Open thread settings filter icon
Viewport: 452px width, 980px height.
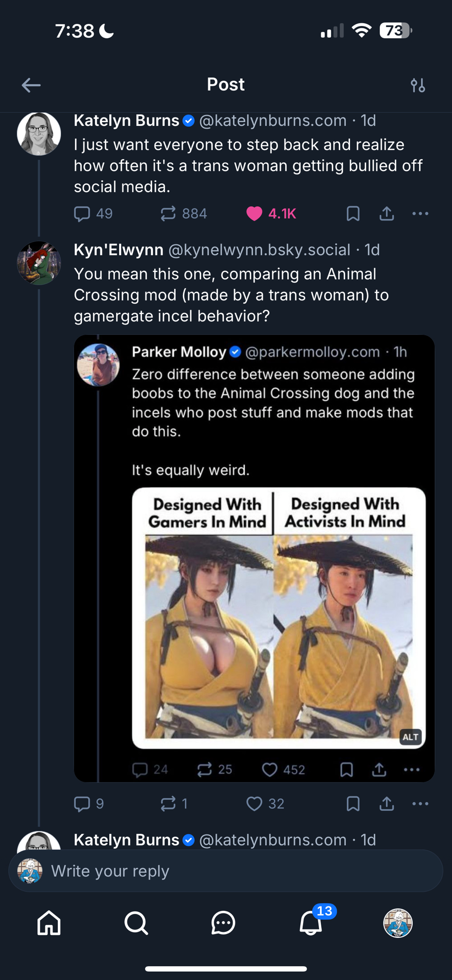tap(418, 85)
